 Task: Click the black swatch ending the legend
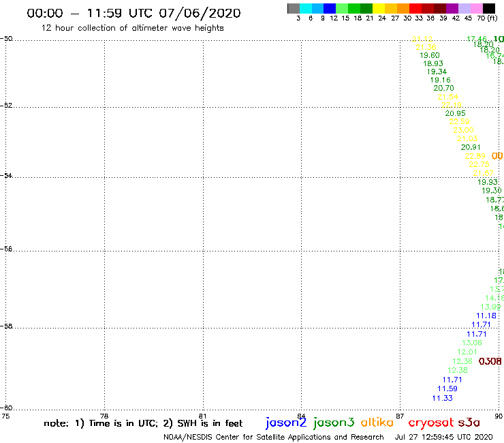coord(488,8)
